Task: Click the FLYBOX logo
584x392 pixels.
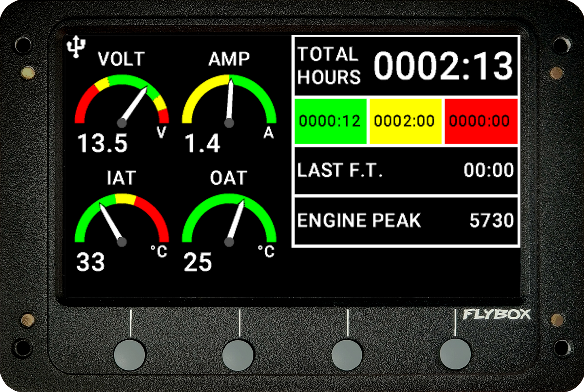Action: [x=496, y=314]
